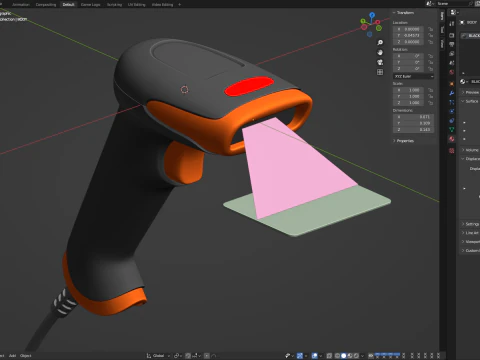Viewport: 480px width, 360px height.
Task: Switch to the Animation workspace tab
Action: point(21,5)
